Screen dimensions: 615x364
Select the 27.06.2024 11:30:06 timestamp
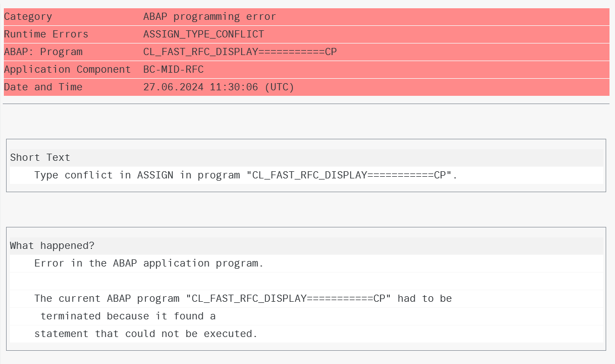(x=200, y=87)
